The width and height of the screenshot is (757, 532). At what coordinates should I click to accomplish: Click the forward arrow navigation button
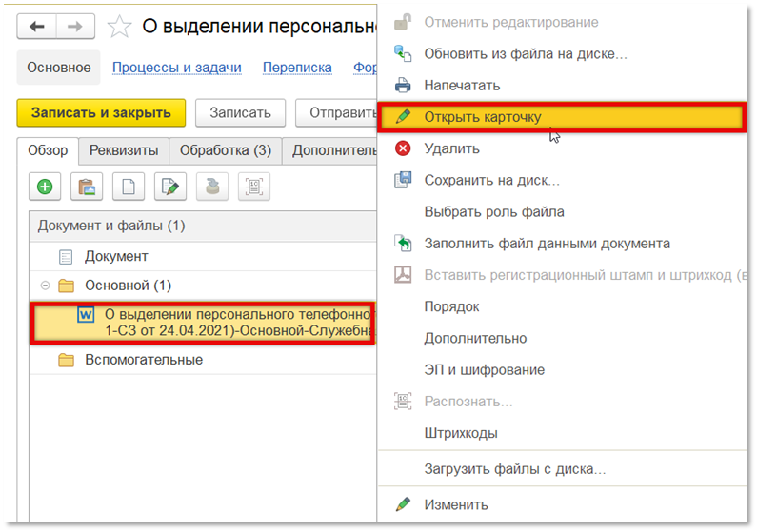click(x=74, y=26)
